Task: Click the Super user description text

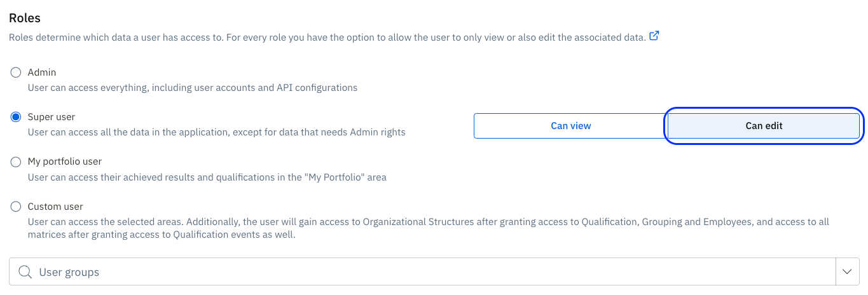Action: [216, 132]
